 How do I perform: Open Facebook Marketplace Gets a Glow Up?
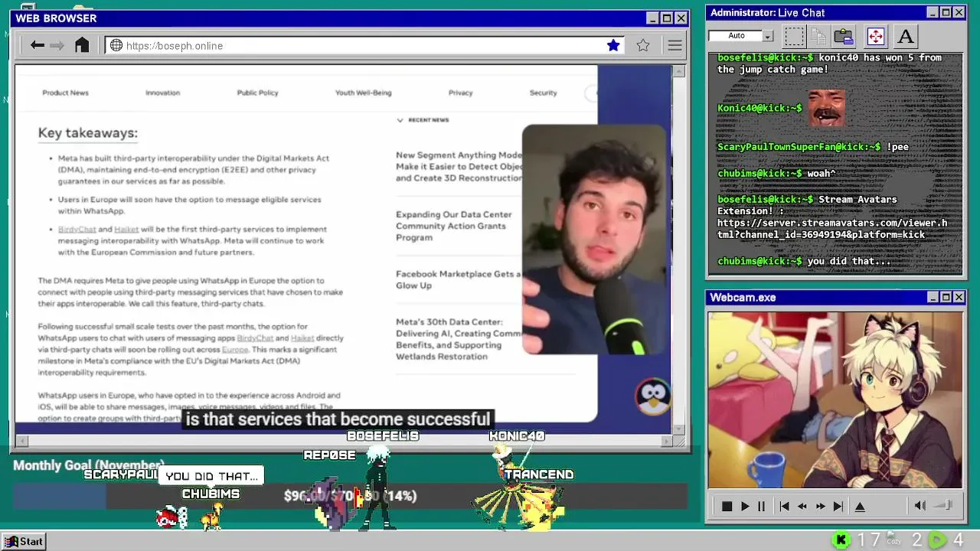pyautogui.click(x=458, y=279)
